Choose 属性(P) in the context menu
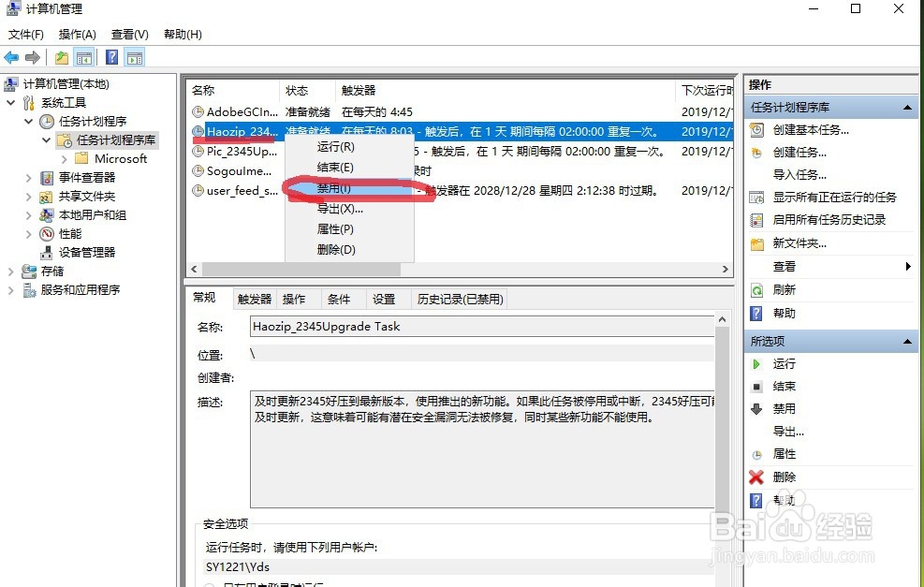This screenshot has height=587, width=924. [349, 229]
